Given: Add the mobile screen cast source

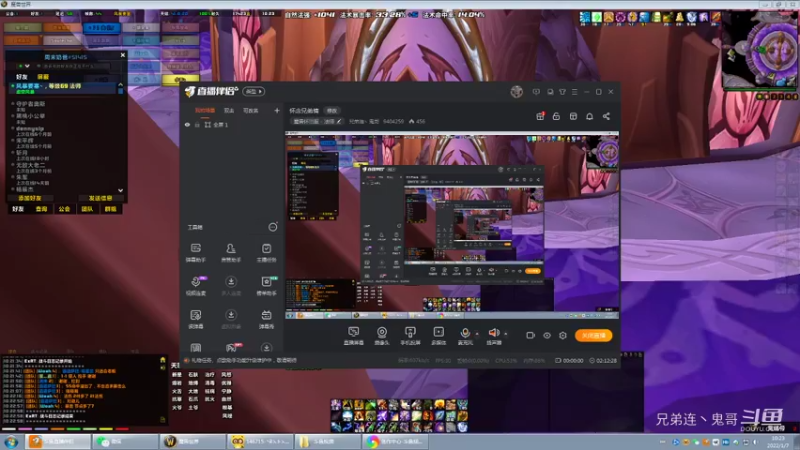Looking at the screenshot, I should tap(410, 336).
